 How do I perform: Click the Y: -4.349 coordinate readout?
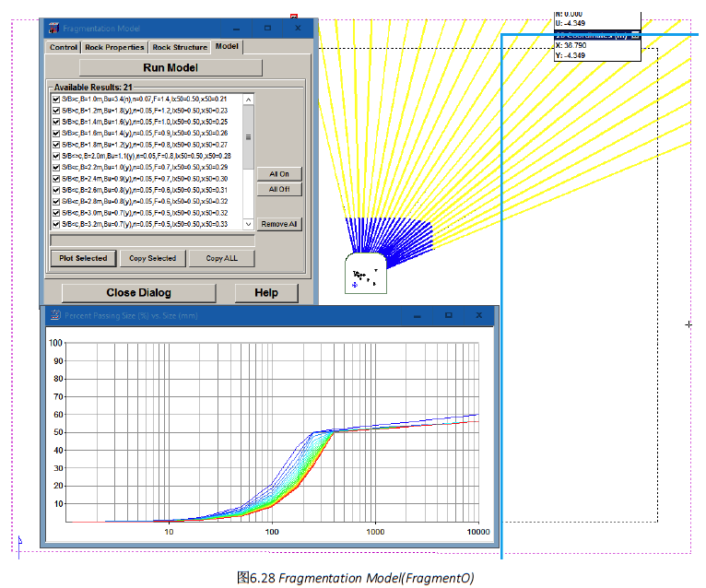point(571,56)
